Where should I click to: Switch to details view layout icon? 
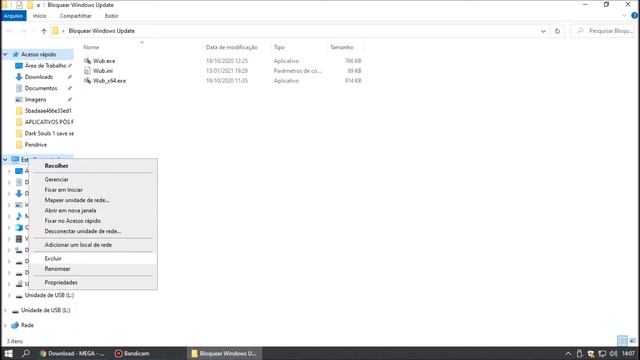(622, 340)
